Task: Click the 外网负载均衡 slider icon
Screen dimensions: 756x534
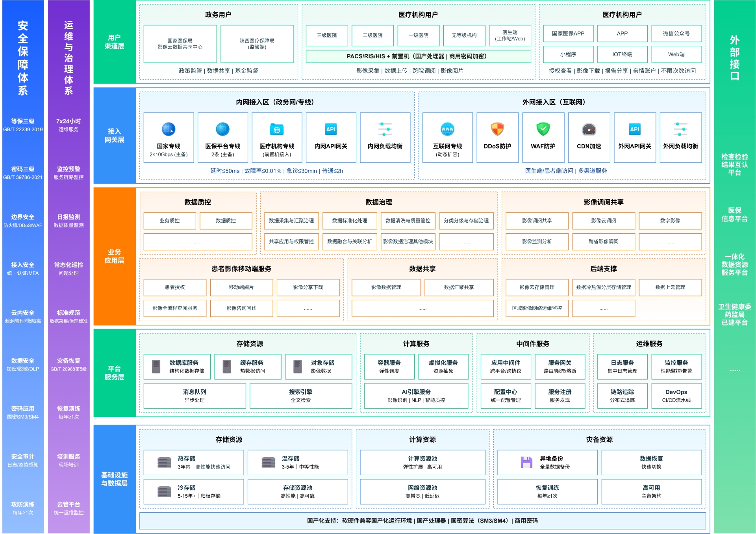Action: click(680, 129)
